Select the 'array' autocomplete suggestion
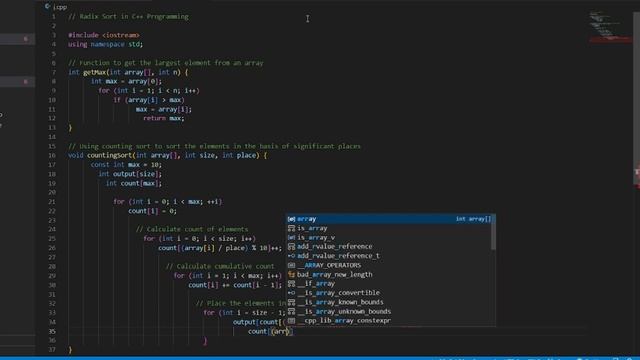 (x=391, y=219)
